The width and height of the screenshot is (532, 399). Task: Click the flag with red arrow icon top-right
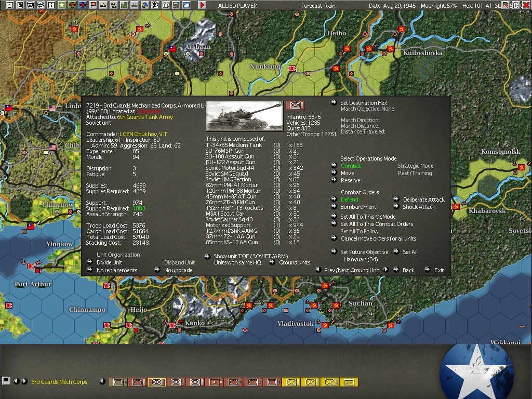506,5
